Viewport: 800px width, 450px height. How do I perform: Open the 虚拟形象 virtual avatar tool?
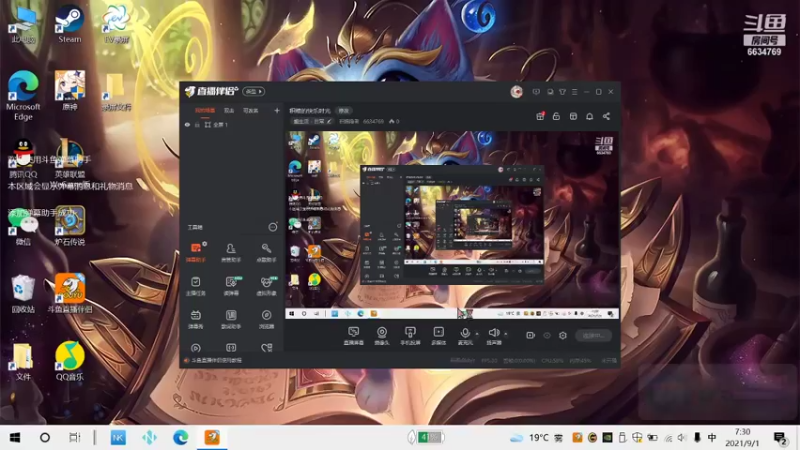tap(266, 286)
